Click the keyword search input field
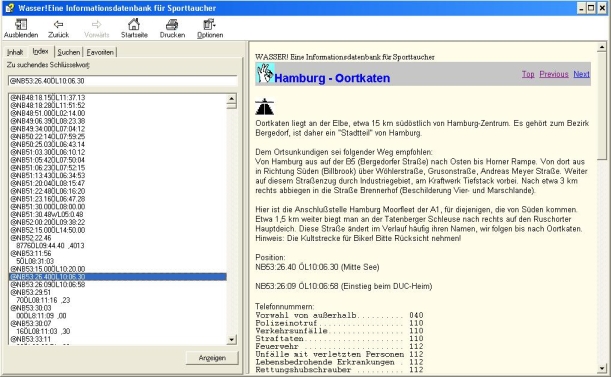611x377 pixels. 122,81
